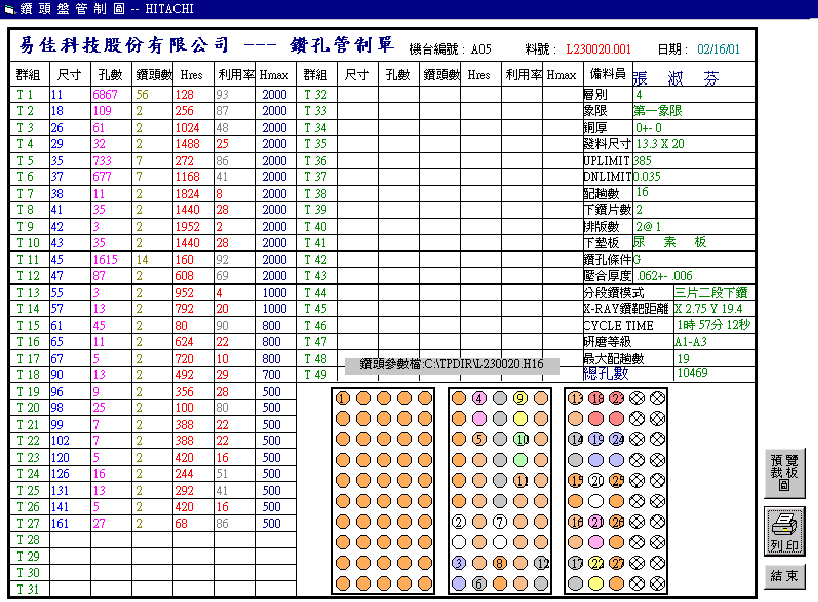Select yellow drill slot number 9

[520, 399]
